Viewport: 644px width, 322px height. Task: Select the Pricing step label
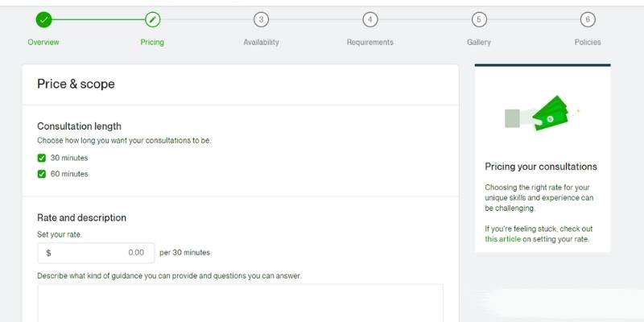point(152,43)
